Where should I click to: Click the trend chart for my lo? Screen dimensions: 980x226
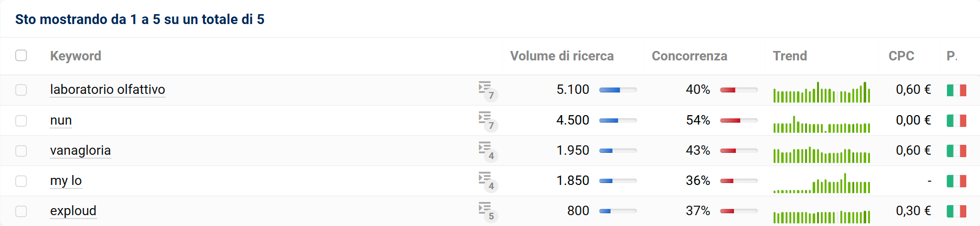point(821,184)
